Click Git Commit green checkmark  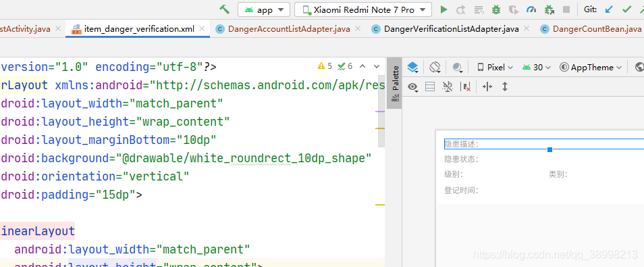626,9
